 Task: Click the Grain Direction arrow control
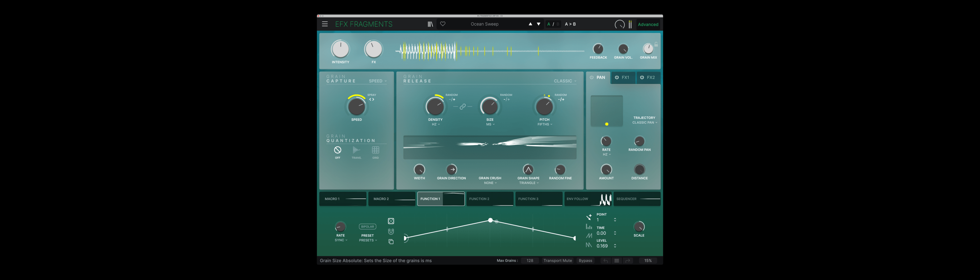pos(452,169)
